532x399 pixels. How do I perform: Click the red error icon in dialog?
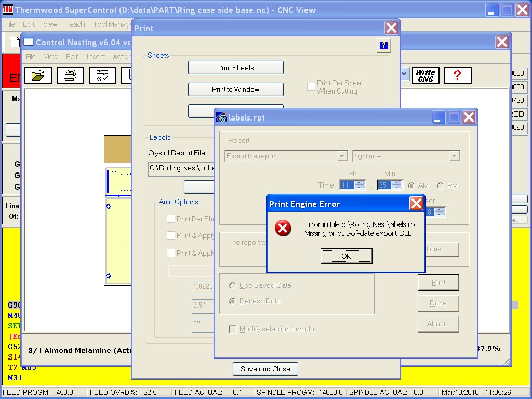tap(283, 228)
